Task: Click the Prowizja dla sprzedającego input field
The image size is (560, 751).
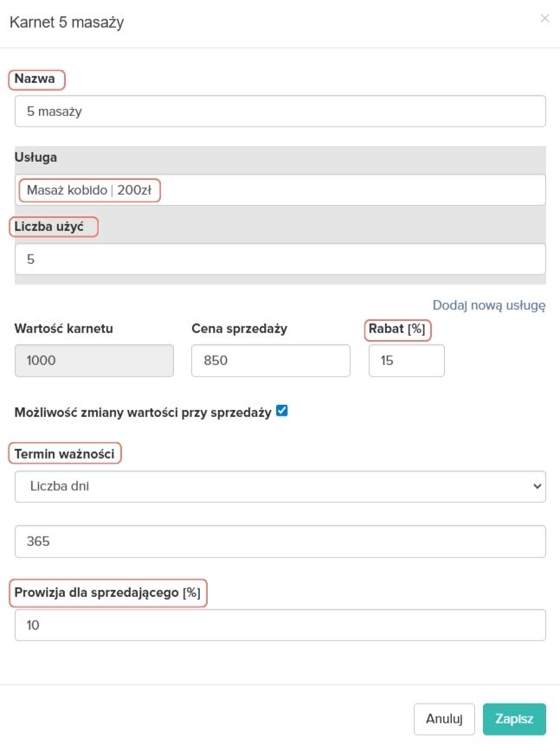Action: coord(280,626)
